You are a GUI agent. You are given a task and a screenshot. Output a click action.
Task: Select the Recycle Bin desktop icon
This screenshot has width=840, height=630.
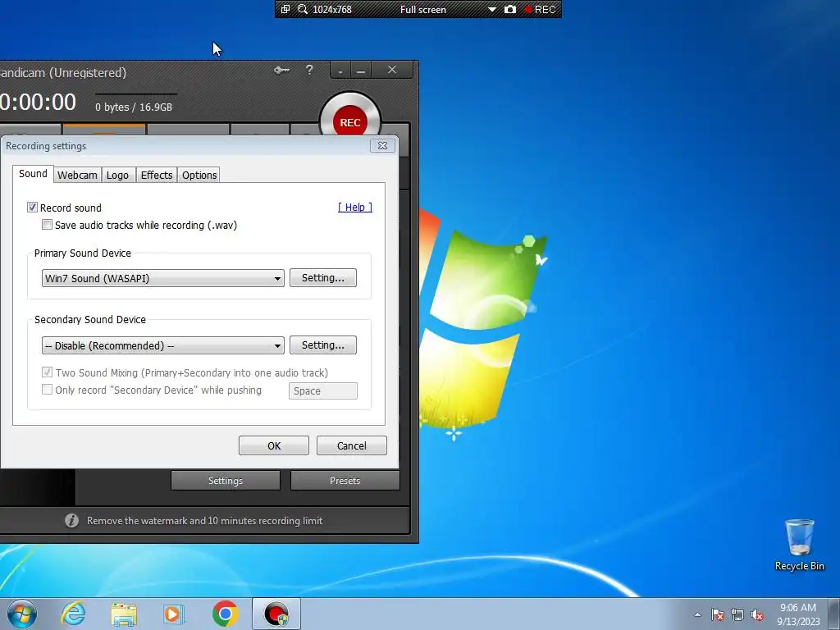[x=799, y=545]
